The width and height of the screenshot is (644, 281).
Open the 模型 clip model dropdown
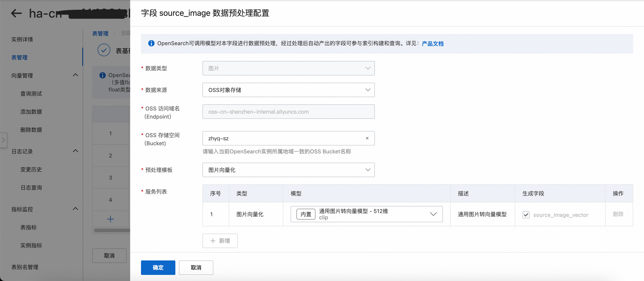pyautogui.click(x=366, y=214)
